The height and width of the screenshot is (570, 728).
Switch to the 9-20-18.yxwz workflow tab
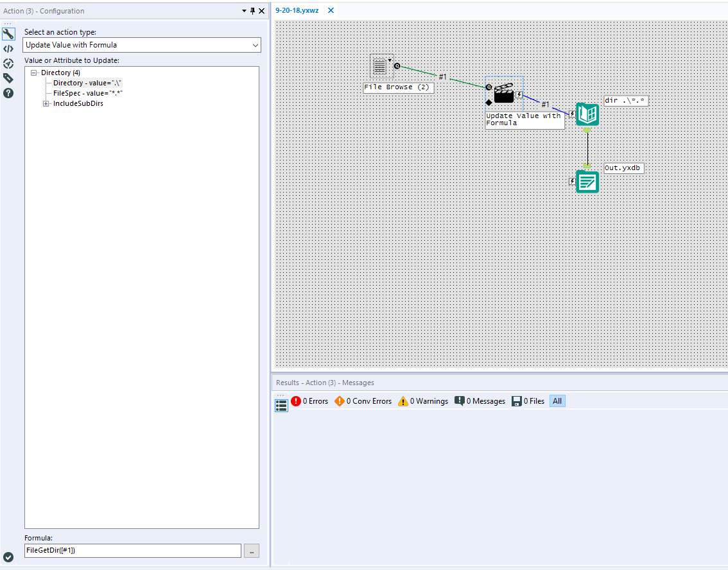pos(297,10)
